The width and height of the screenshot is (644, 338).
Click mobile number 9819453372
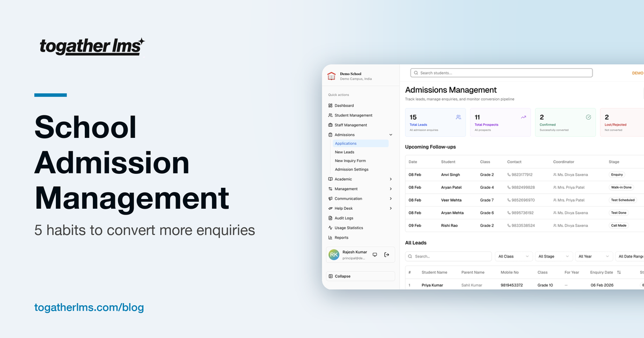click(x=512, y=285)
